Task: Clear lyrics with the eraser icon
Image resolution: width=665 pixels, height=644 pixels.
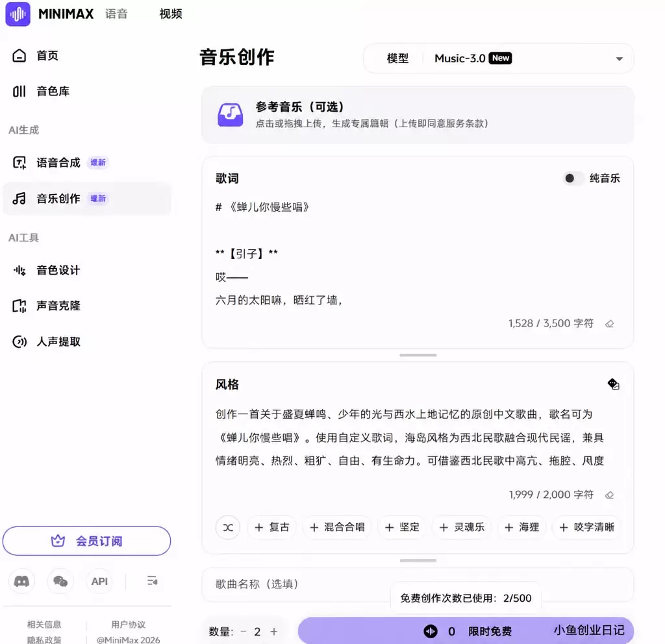Action: click(x=609, y=324)
